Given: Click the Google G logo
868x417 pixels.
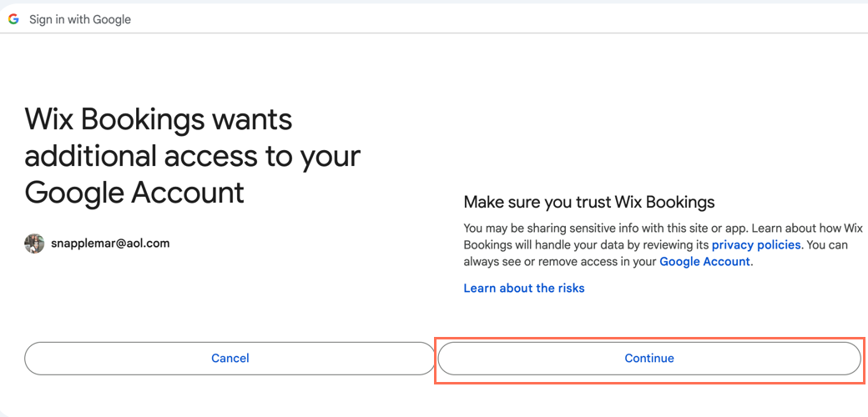Looking at the screenshot, I should [x=13, y=19].
